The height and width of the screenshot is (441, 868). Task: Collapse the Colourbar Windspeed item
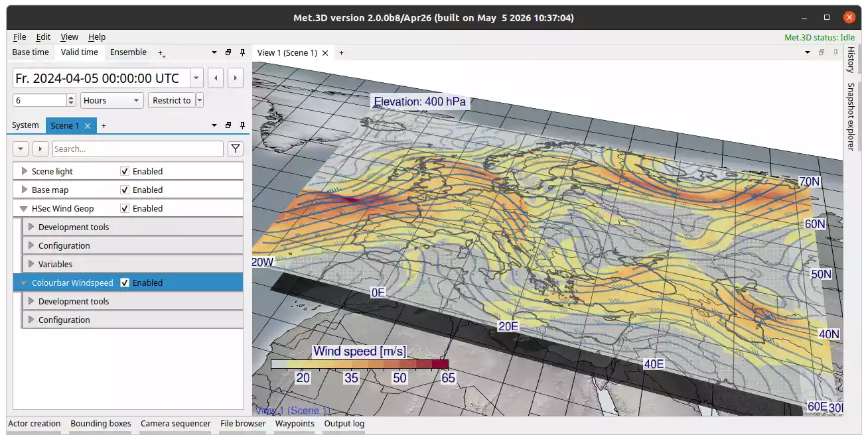tap(24, 283)
